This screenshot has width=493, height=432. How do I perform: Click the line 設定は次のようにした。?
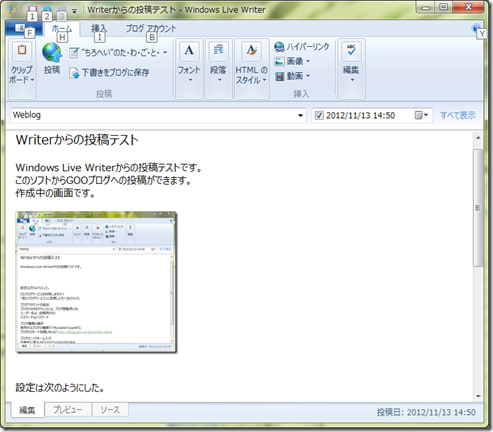(60, 388)
